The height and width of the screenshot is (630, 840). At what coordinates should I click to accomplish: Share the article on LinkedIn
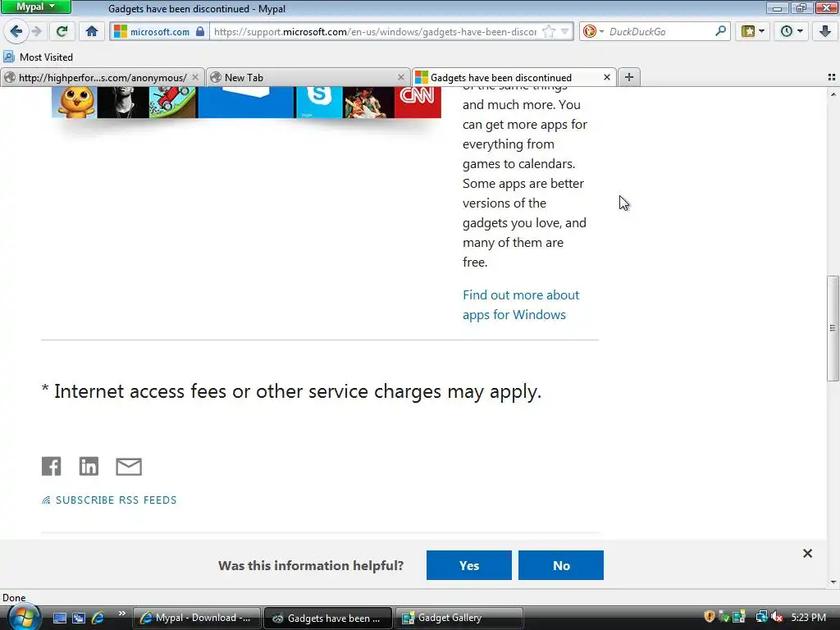[x=89, y=467]
